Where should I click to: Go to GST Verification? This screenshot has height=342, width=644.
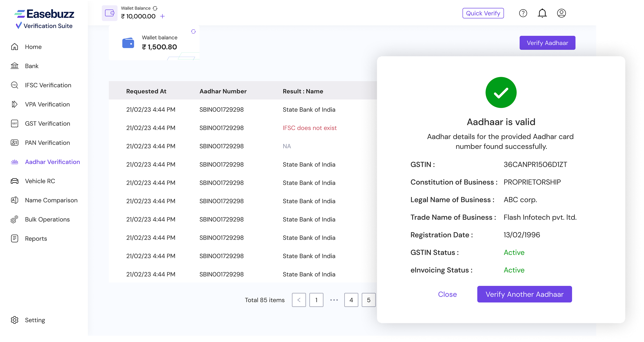point(48,123)
